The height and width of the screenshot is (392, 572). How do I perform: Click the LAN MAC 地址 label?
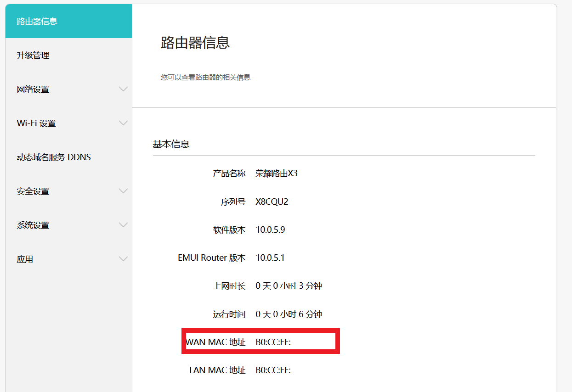[217, 370]
